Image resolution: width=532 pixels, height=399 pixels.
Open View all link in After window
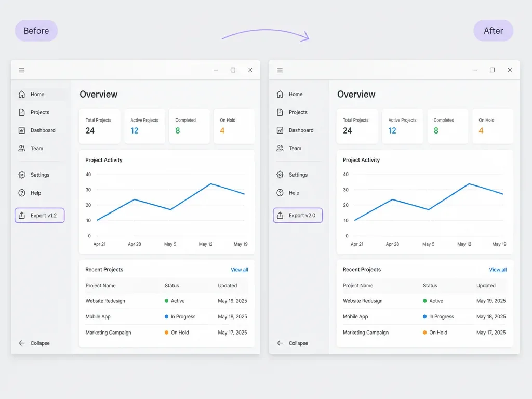click(498, 270)
